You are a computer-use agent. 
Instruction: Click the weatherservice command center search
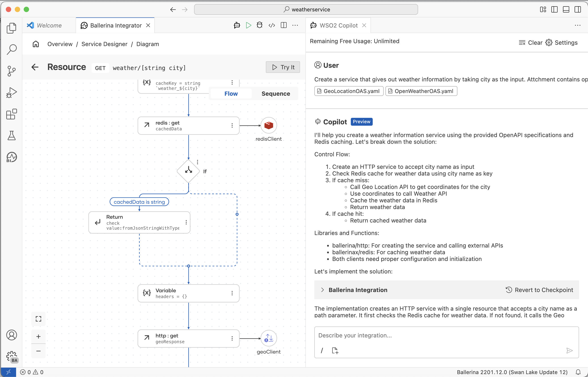[x=306, y=9]
